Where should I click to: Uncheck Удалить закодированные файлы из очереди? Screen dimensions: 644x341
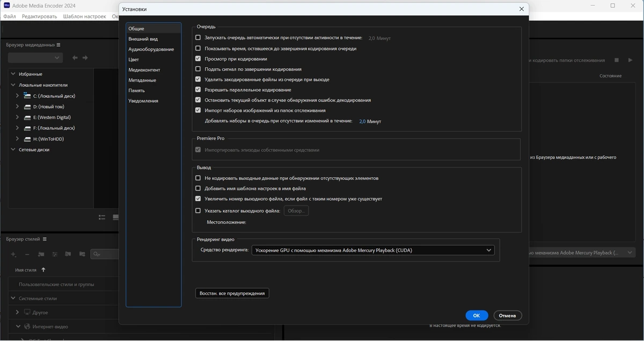coord(198,79)
